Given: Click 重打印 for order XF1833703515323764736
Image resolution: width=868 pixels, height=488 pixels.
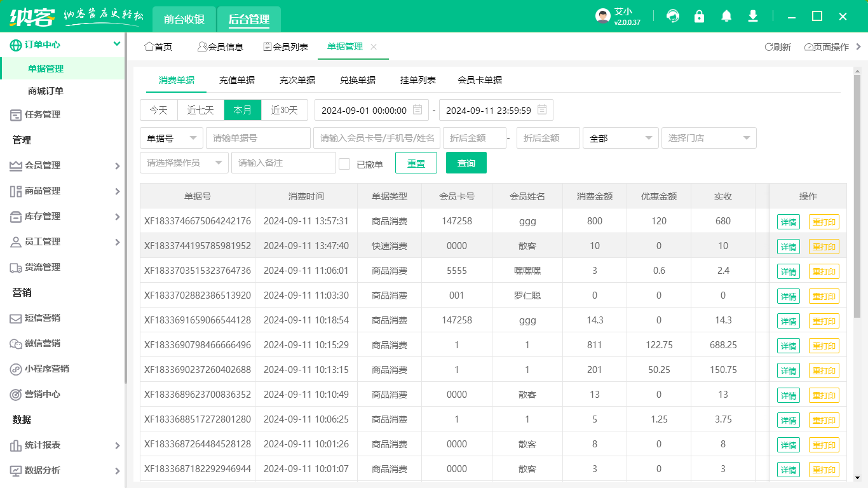Looking at the screenshot, I should click(824, 271).
